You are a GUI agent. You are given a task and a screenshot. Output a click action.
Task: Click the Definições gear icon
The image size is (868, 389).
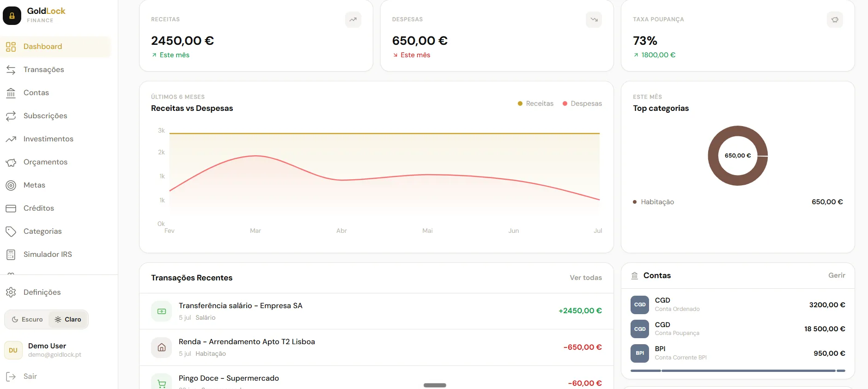tap(11, 292)
